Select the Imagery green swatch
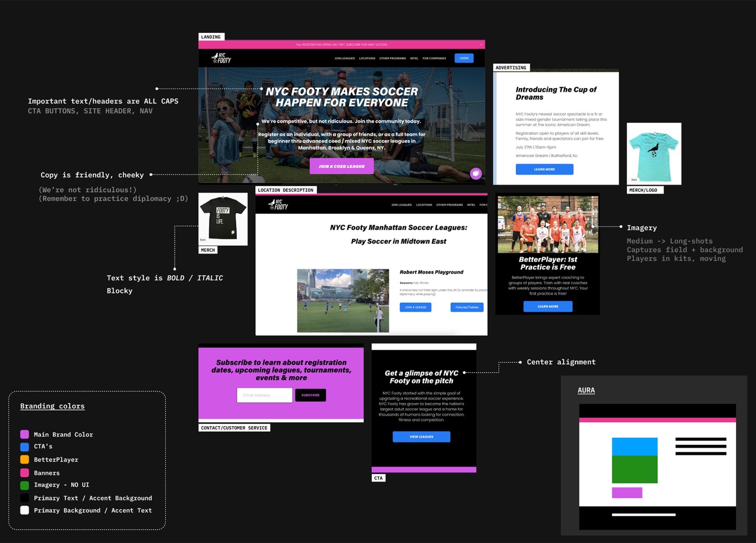 click(x=25, y=485)
